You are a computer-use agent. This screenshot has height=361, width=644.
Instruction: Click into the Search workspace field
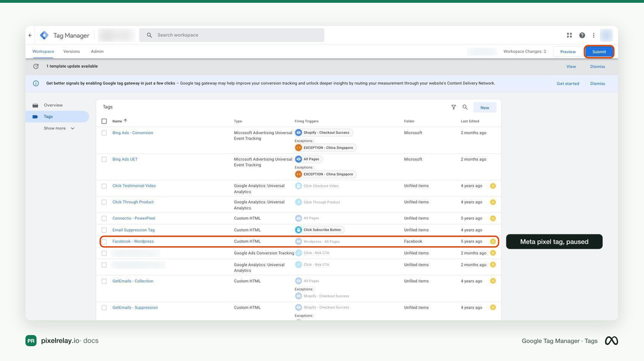click(232, 35)
